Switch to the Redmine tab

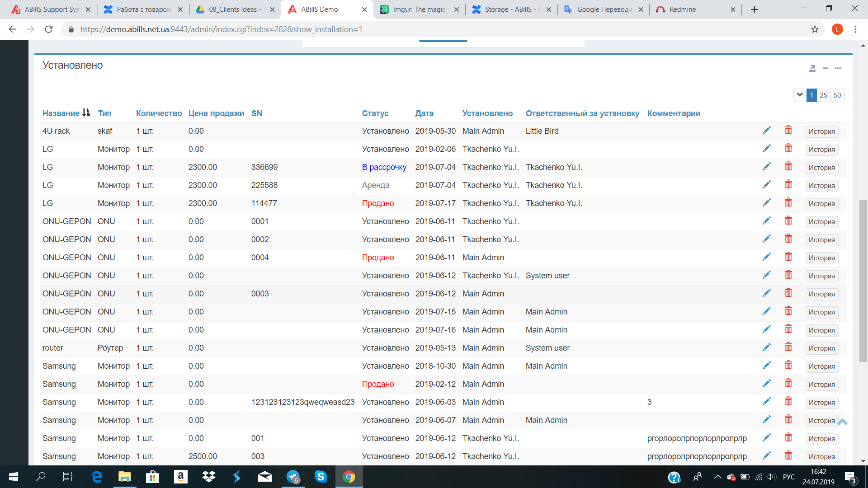[695, 9]
